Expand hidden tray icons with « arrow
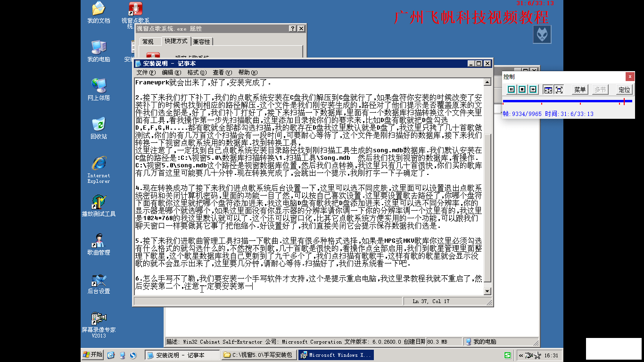Image resolution: width=644 pixels, height=362 pixels. [521, 355]
